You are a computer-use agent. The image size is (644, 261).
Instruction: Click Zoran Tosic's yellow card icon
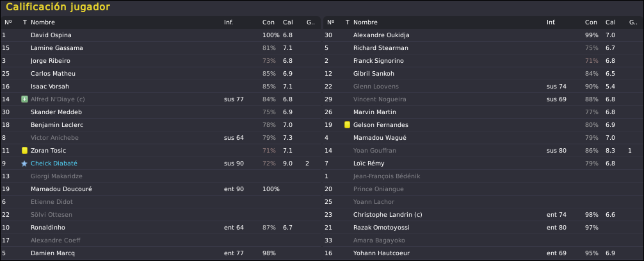pyautogui.click(x=24, y=151)
